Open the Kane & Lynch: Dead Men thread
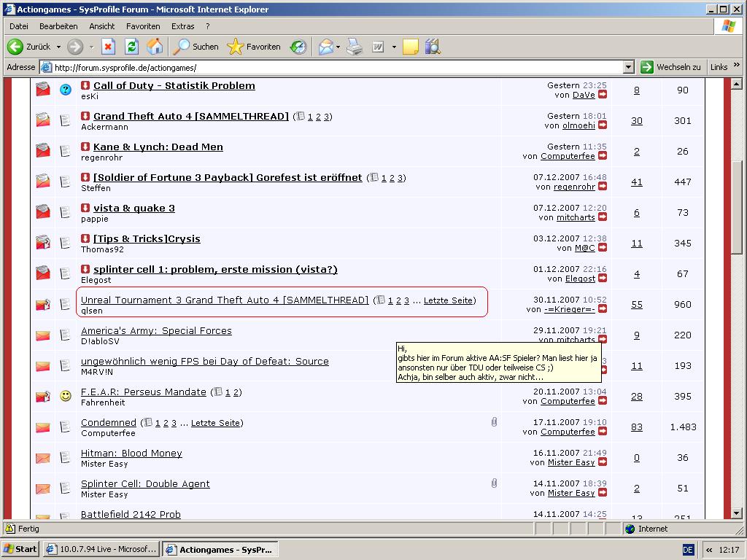Screen dimensions: 747x560 158,147
